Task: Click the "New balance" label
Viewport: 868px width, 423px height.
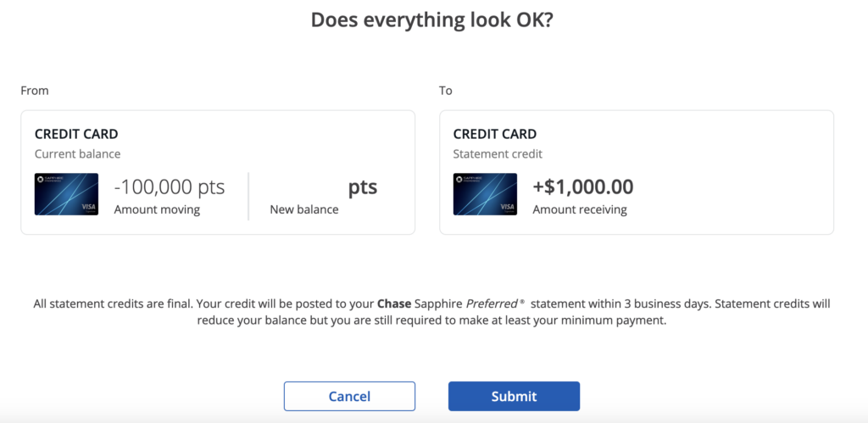Action: coord(303,209)
